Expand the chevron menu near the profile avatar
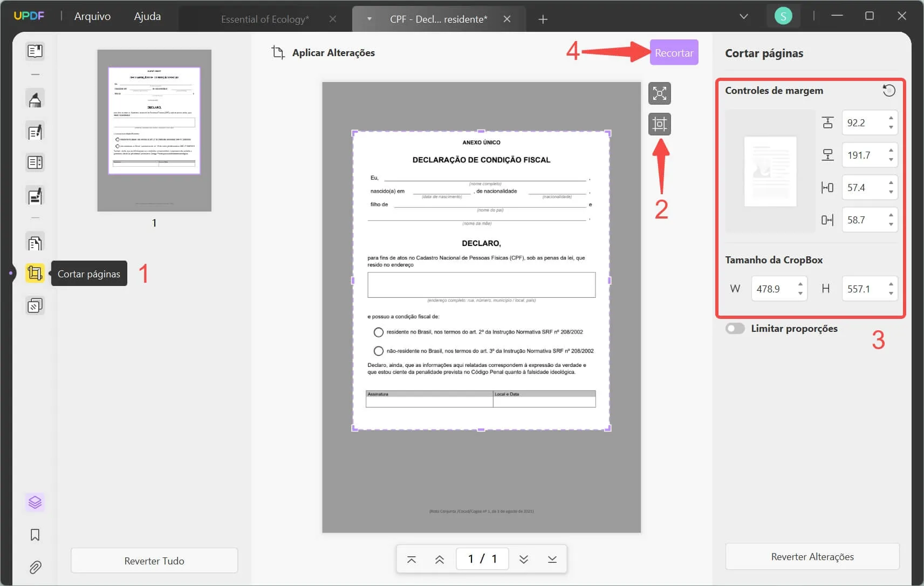The width and height of the screenshot is (924, 586). pos(744,16)
